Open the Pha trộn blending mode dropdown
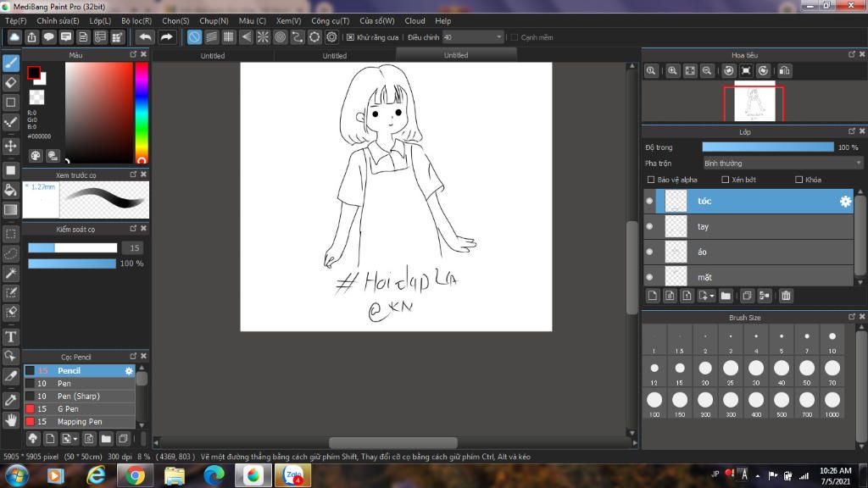Screen dimensions: 868x488 782,164
